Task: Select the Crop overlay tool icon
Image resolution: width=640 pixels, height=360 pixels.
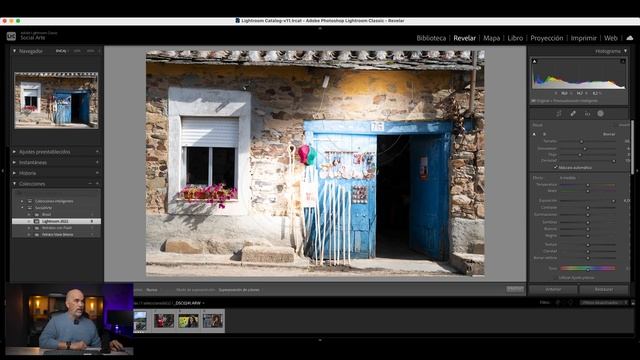Action: 559,114
